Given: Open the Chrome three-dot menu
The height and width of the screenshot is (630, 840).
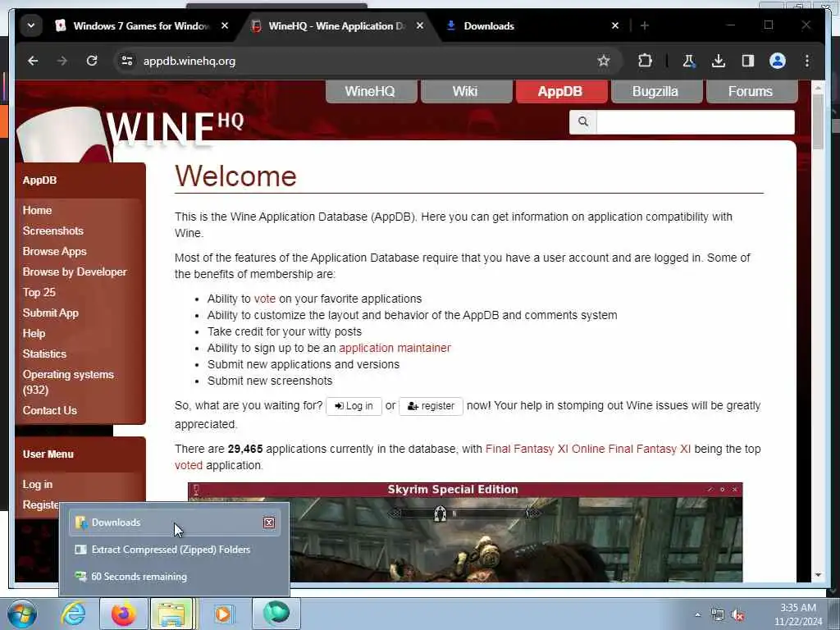Looking at the screenshot, I should pos(807,61).
